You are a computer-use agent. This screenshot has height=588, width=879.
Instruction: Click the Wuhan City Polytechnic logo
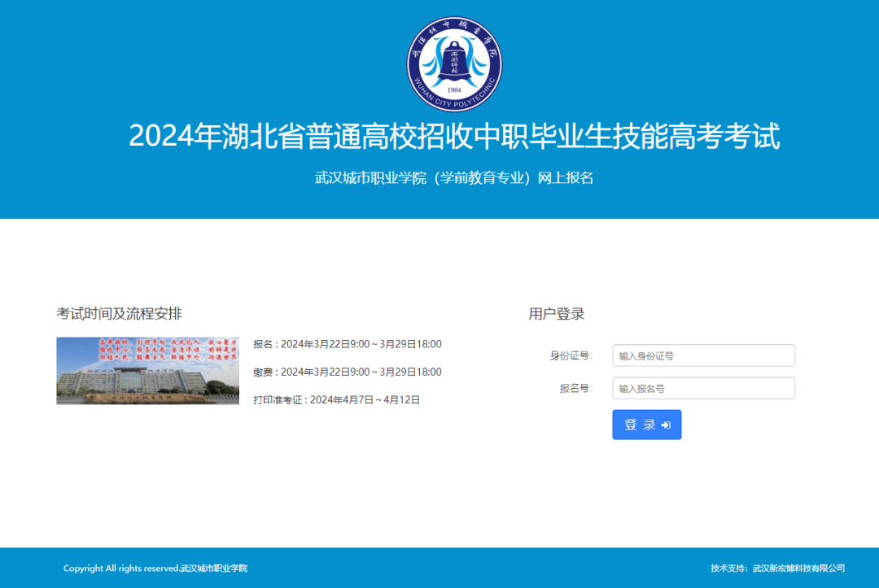coord(454,63)
